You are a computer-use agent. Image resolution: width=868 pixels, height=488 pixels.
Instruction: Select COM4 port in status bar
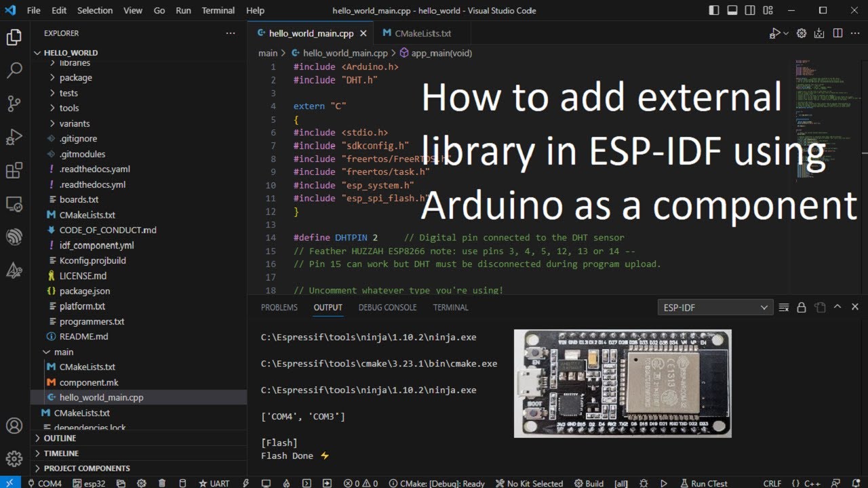[45, 483]
